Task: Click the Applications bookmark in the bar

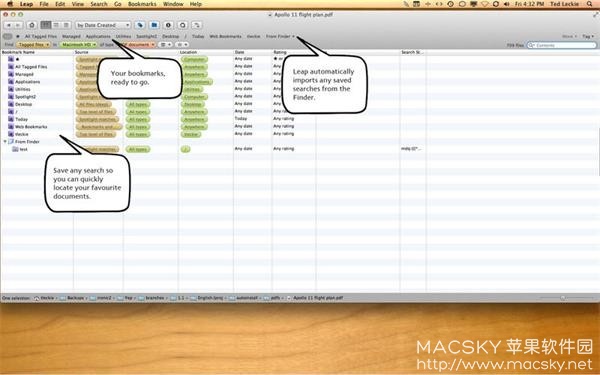Action: [x=98, y=36]
